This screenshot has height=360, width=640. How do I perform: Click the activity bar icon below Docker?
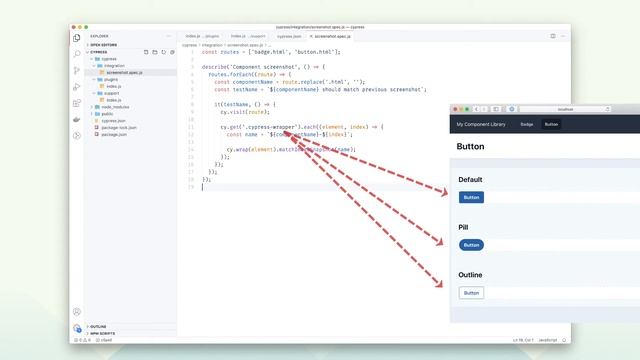77,136
